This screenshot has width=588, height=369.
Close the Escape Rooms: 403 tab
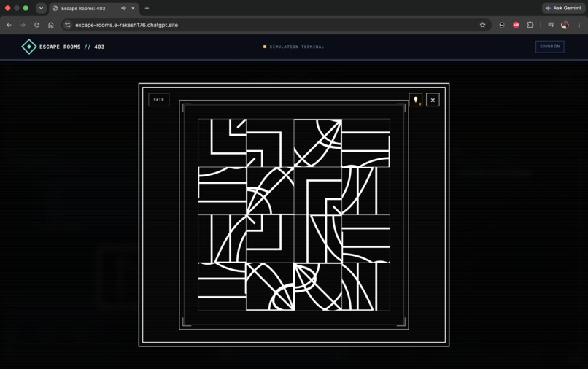pyautogui.click(x=133, y=8)
